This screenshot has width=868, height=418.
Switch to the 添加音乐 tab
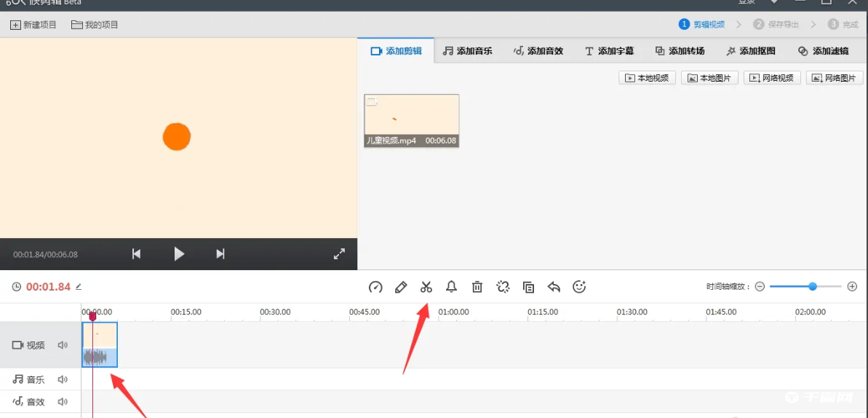click(x=468, y=51)
